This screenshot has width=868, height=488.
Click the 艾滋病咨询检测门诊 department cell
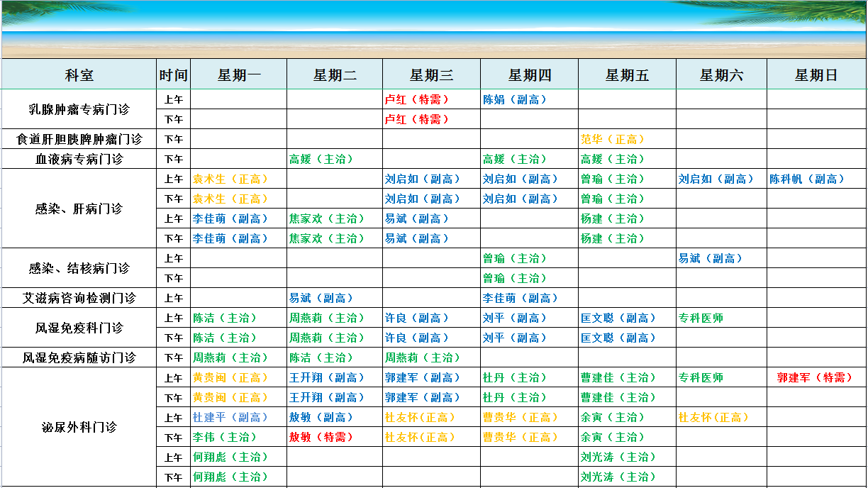pos(79,298)
